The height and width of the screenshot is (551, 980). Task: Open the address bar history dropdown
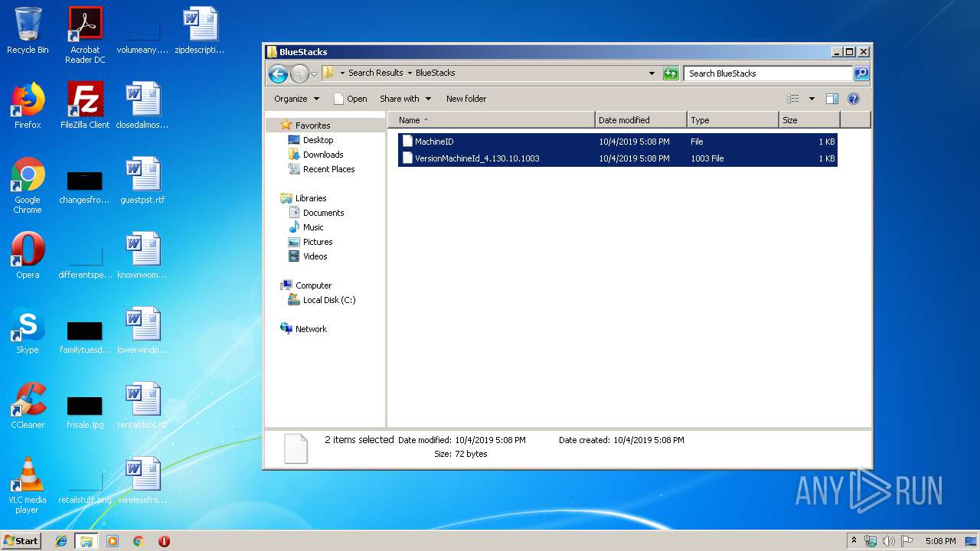[652, 73]
